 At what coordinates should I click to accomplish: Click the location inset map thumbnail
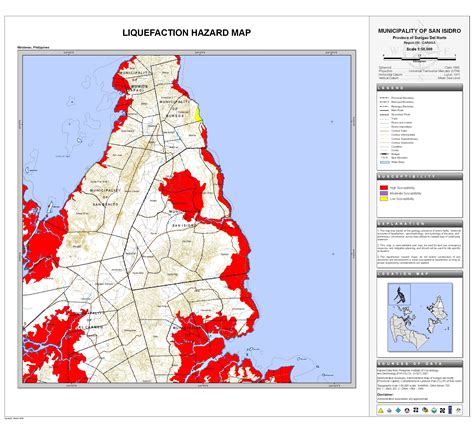click(420, 317)
